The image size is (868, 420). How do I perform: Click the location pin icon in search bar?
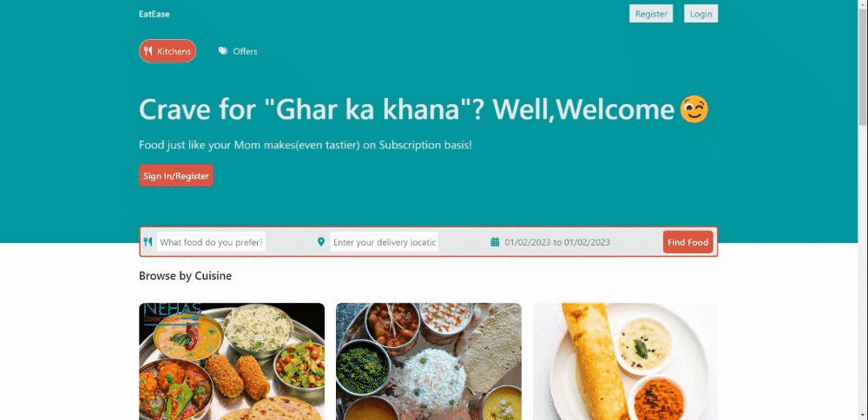click(321, 242)
